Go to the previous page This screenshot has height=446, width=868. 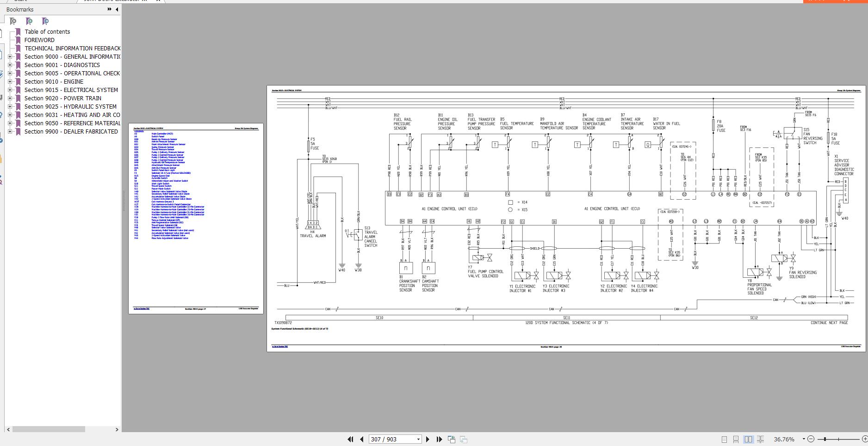[x=361, y=439]
